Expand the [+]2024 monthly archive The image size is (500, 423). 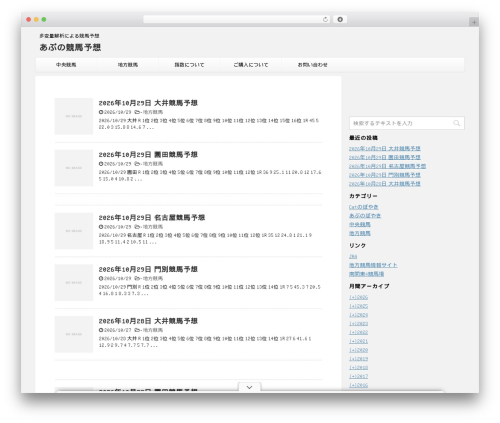click(358, 315)
